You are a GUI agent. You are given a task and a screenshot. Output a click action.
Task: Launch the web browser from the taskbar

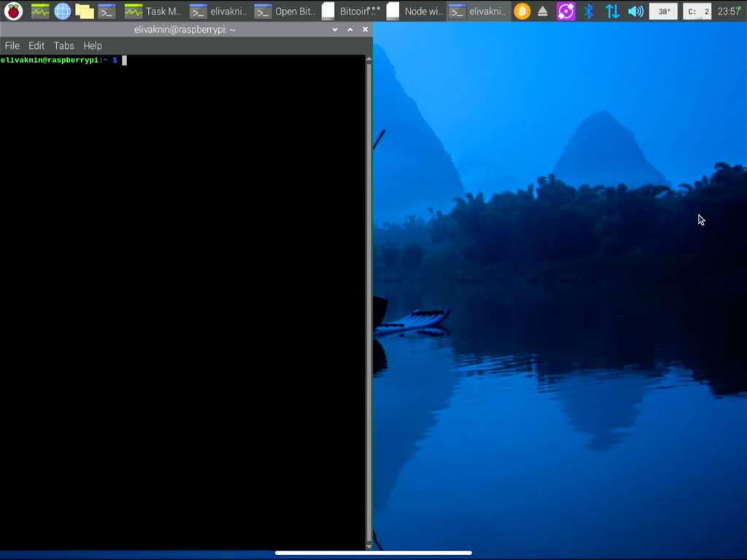(62, 11)
